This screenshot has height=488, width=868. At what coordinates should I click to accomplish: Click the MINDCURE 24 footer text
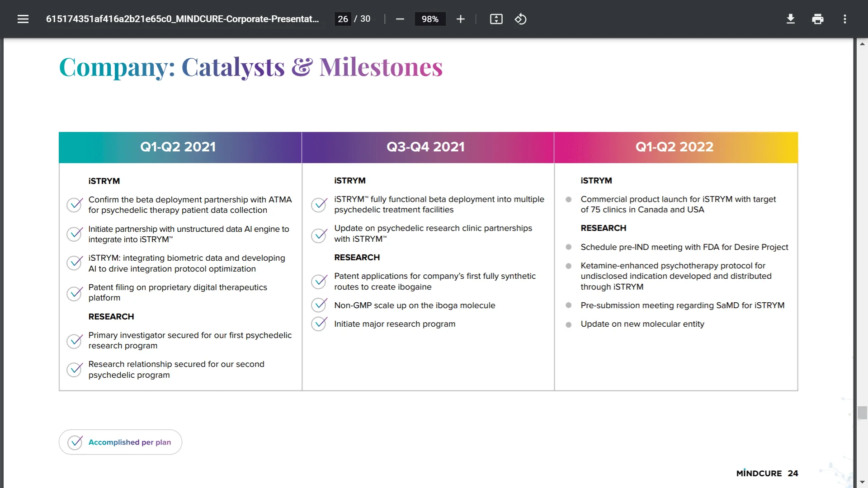coord(767,473)
